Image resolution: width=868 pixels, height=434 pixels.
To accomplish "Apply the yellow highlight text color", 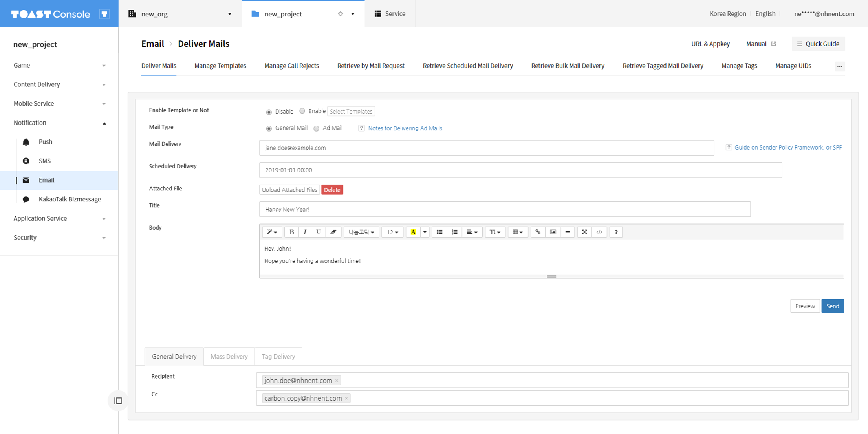I will 413,232.
